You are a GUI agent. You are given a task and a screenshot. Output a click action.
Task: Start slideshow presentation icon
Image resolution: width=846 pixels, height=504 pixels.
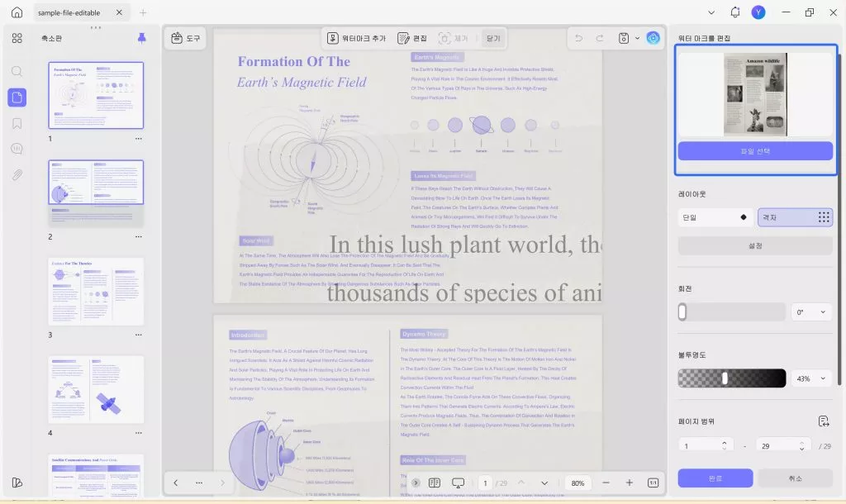coord(458,483)
